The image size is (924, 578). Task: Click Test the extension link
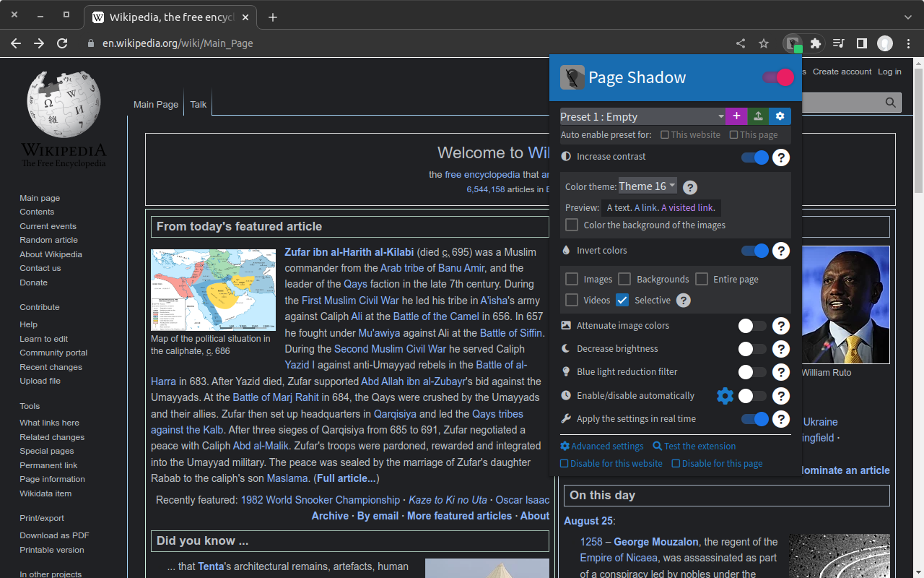point(694,447)
